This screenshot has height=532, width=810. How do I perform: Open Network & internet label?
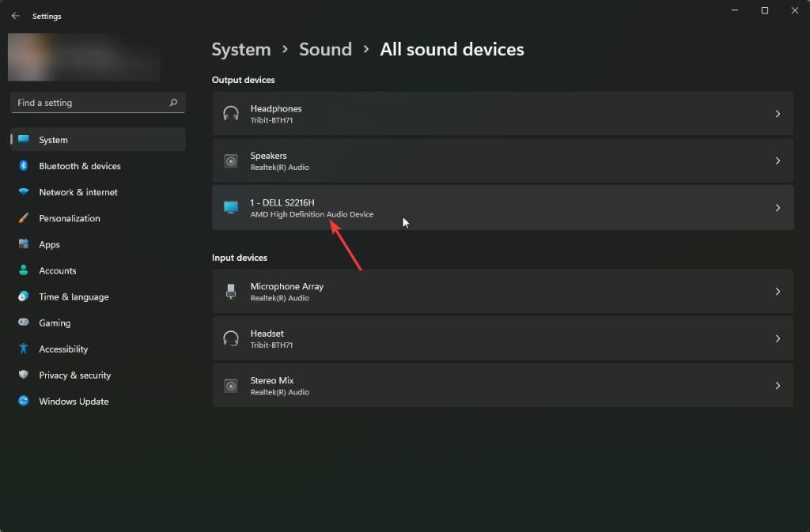[x=78, y=192]
